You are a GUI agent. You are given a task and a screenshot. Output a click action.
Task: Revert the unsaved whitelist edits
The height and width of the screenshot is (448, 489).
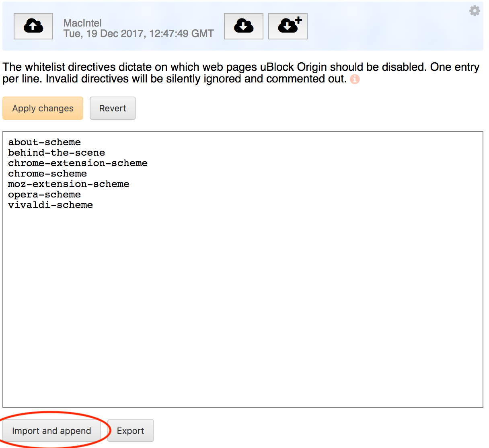pyautogui.click(x=113, y=108)
